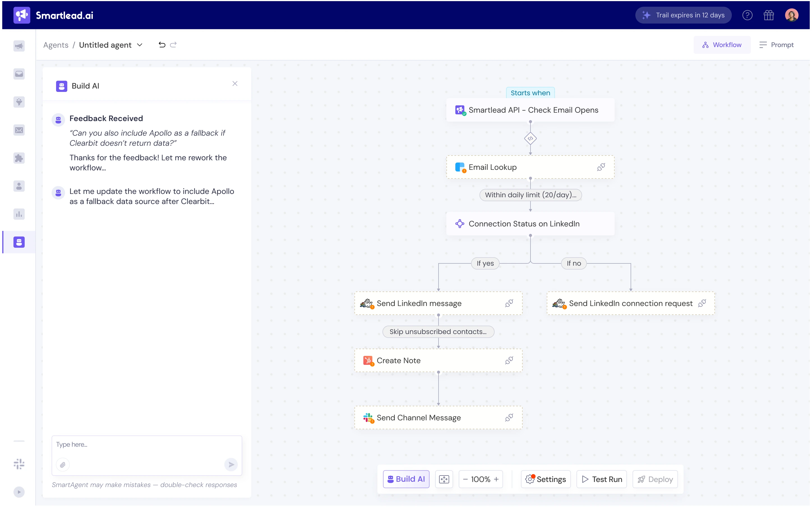Click the fit-to-screen canvas icon
This screenshot has height=510, width=812.
tap(444, 479)
